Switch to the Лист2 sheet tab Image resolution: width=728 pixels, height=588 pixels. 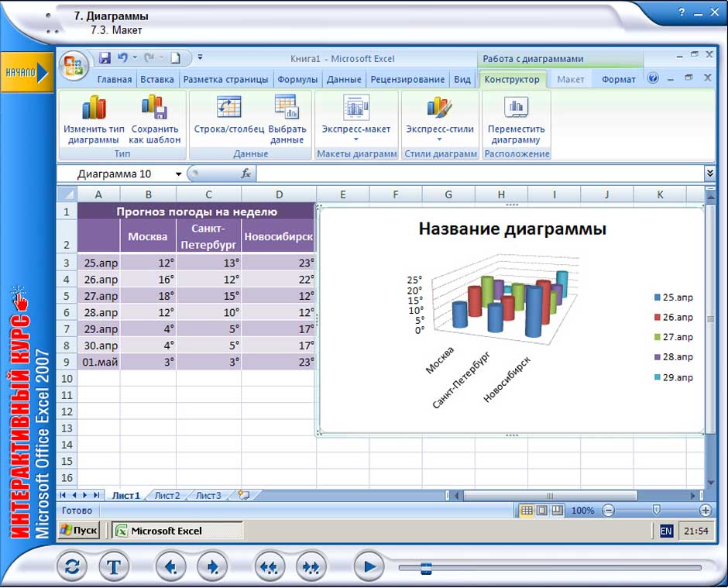point(167,495)
